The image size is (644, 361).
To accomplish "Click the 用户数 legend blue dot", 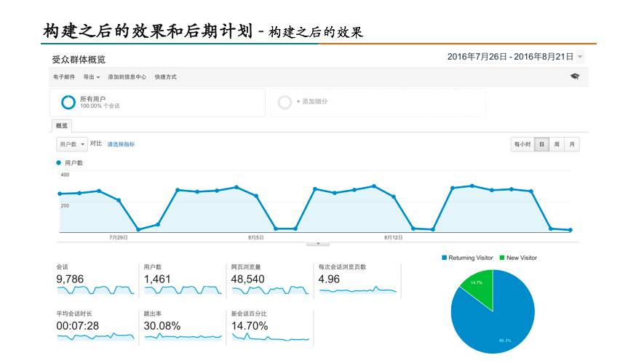I will (x=58, y=162).
